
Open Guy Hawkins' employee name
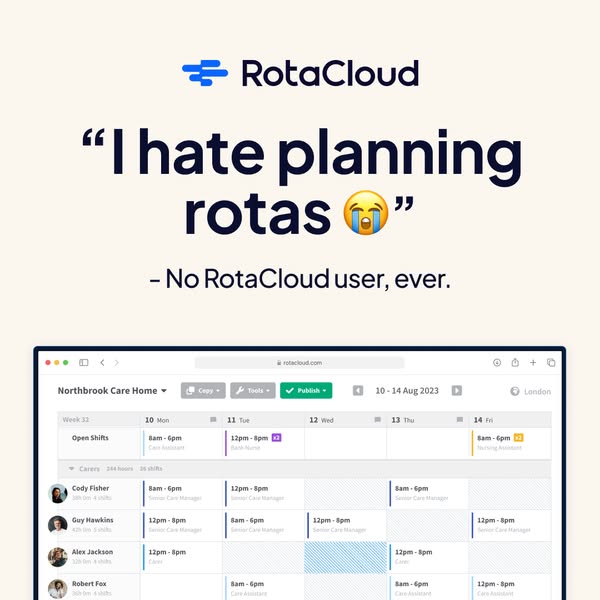[x=93, y=520]
